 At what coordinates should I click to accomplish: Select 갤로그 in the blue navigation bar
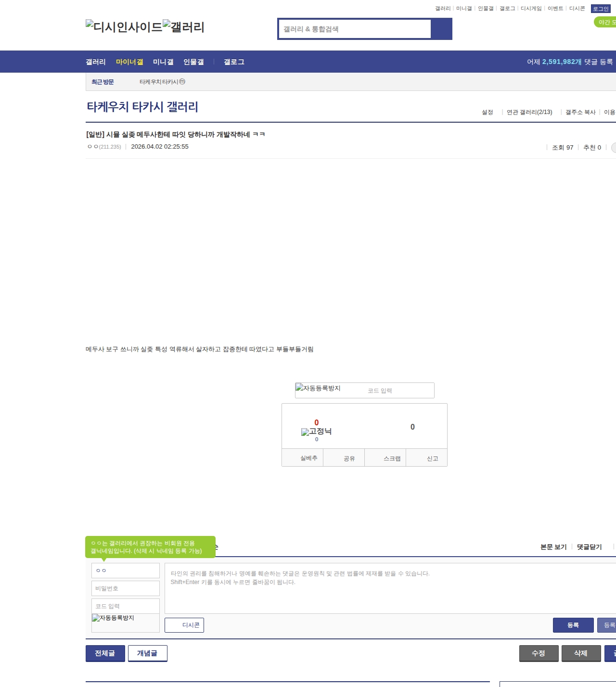pos(234,62)
